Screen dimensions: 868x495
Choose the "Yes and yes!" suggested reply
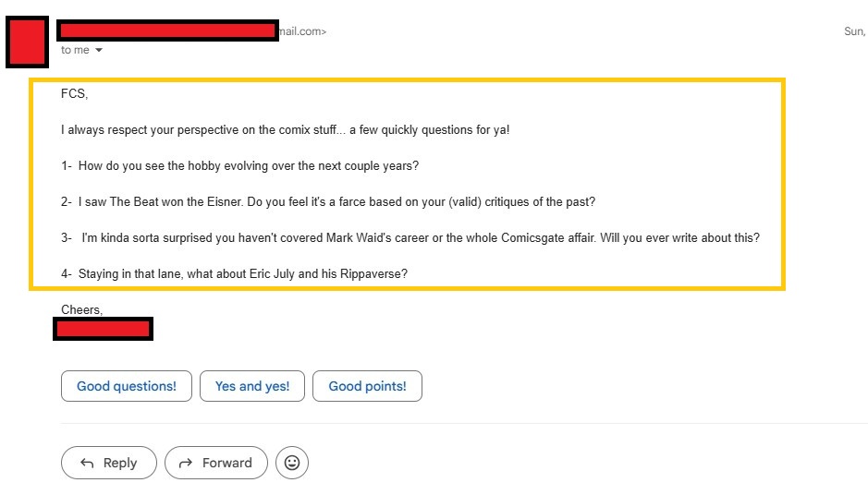(x=252, y=386)
